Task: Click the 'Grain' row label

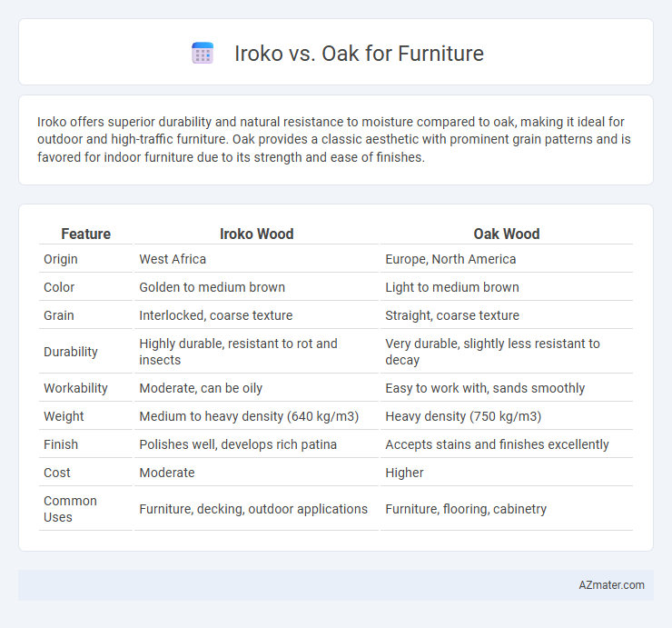Action: click(59, 315)
